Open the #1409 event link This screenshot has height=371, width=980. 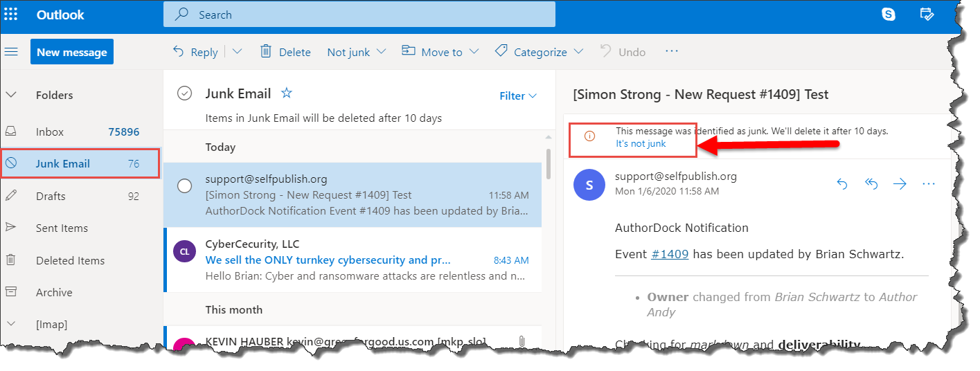[x=670, y=254]
